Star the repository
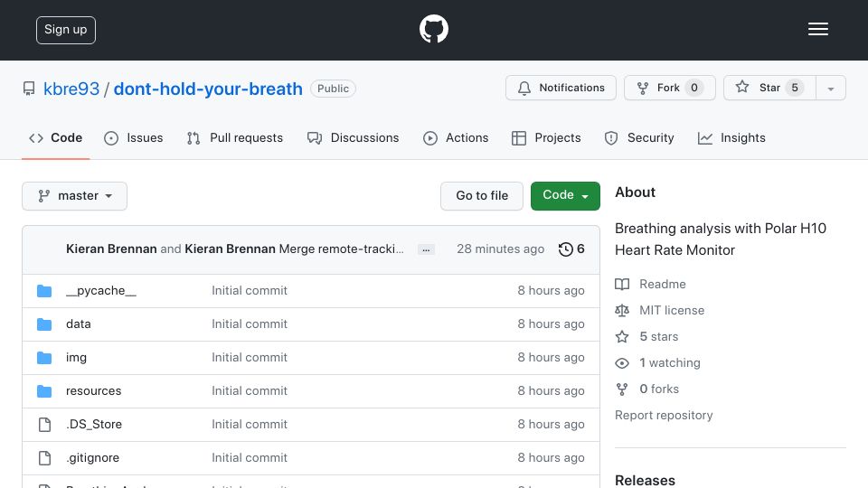This screenshot has height=488, width=868. pos(769,88)
